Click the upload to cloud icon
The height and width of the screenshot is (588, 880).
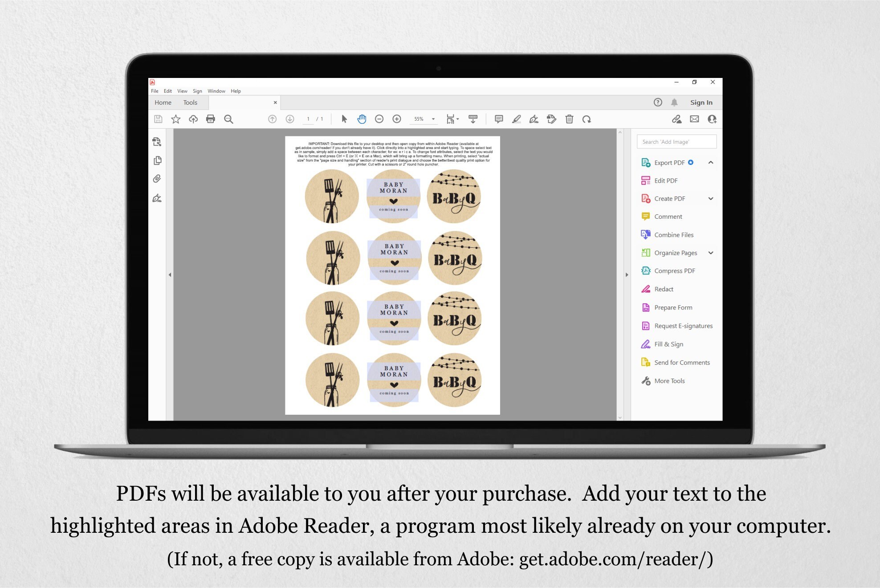coord(193,119)
